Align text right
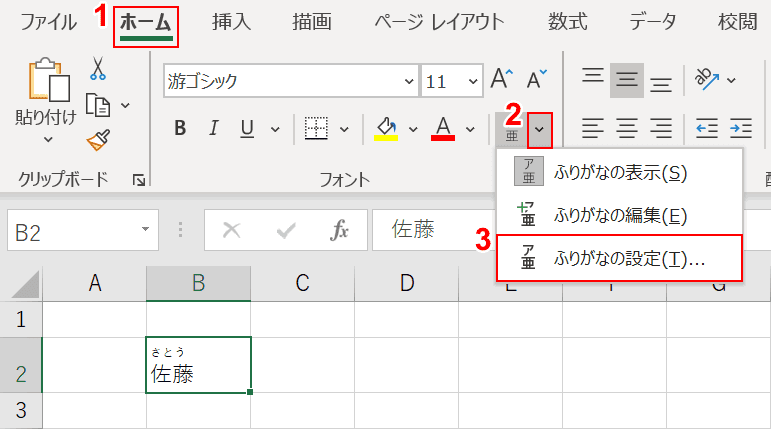 pyautogui.click(x=661, y=128)
